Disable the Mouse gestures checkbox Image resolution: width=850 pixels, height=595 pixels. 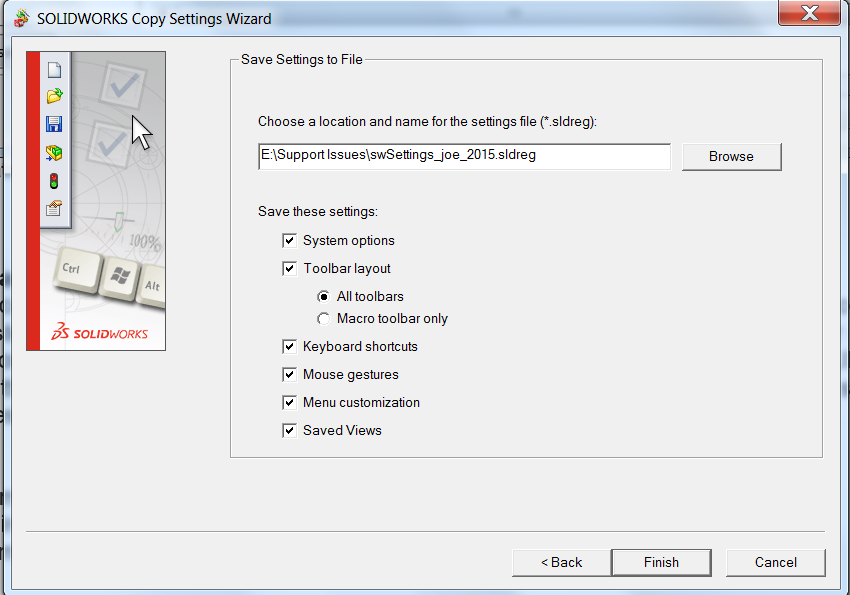(x=289, y=374)
